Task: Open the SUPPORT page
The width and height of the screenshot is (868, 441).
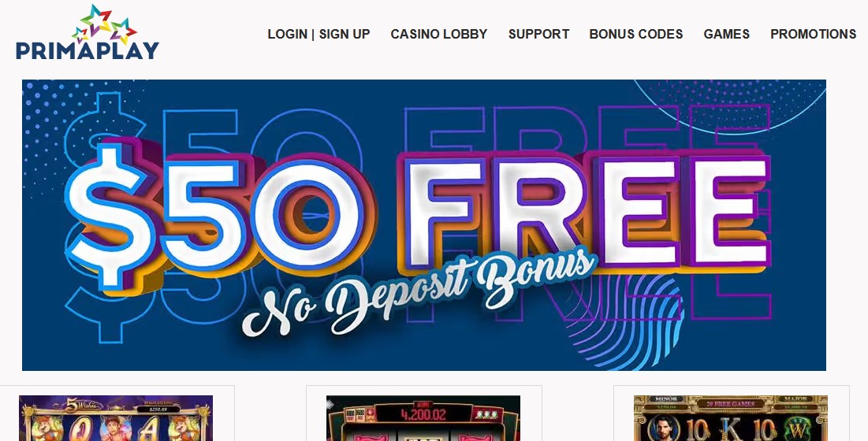Action: pos(538,34)
